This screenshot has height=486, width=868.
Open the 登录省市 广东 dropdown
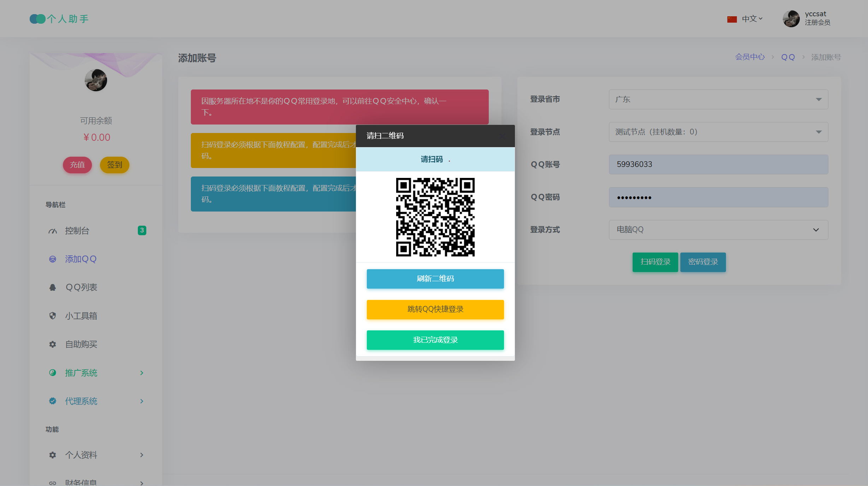click(718, 99)
